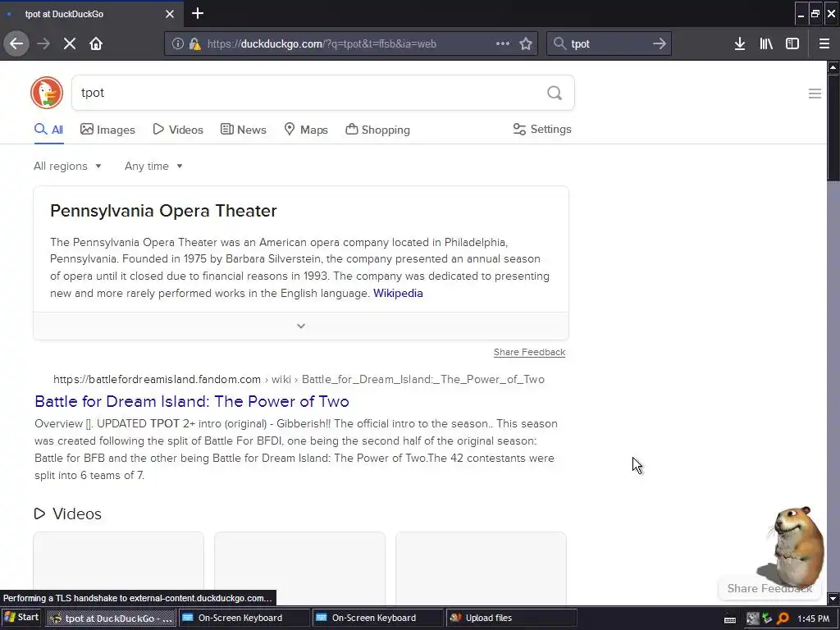Viewport: 840px width, 630px height.
Task: Toggle the Firefox sidebar view
Action: point(792,43)
